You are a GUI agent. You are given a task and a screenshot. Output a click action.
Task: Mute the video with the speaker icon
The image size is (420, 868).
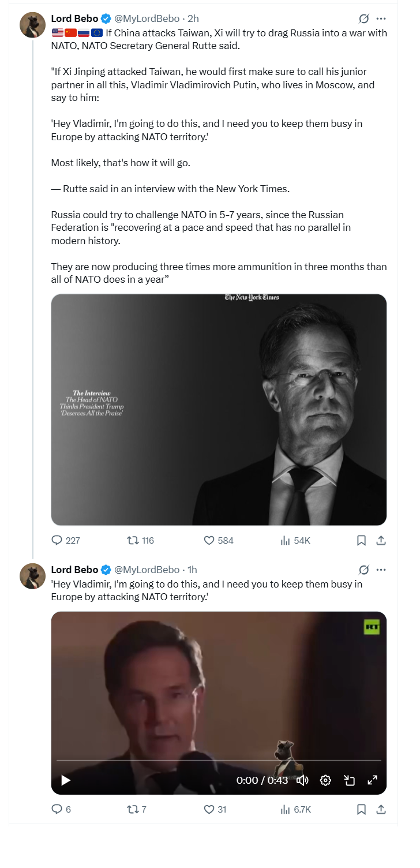pos(302,780)
